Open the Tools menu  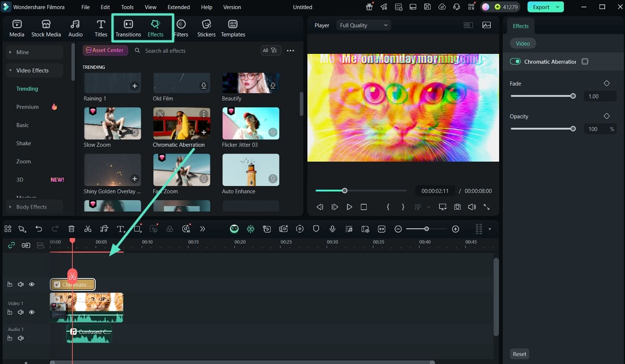click(127, 7)
